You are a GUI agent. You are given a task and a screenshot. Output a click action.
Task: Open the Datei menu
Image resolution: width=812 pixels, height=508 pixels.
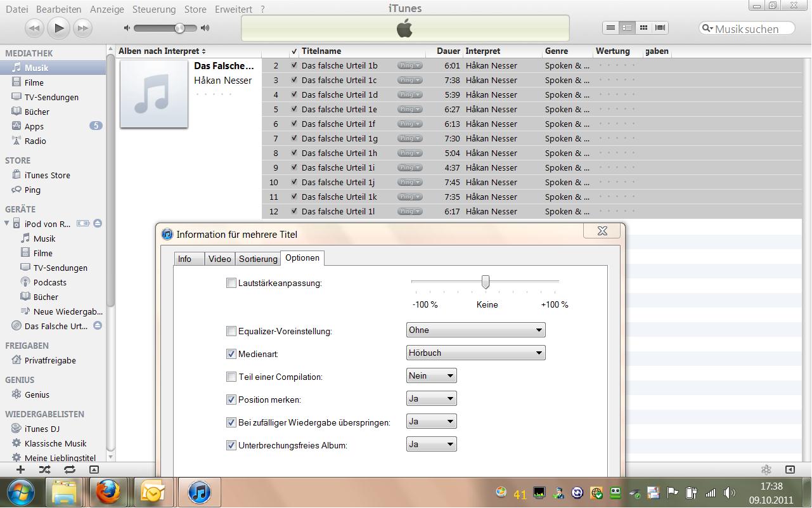click(x=16, y=9)
